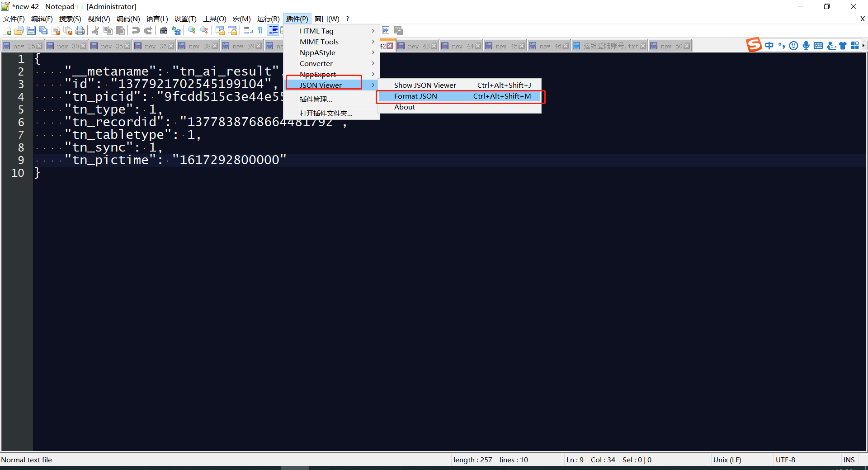Image resolution: width=868 pixels, height=470 pixels.
Task: Open the Sogou soft keyboard icon
Action: coord(818,45)
